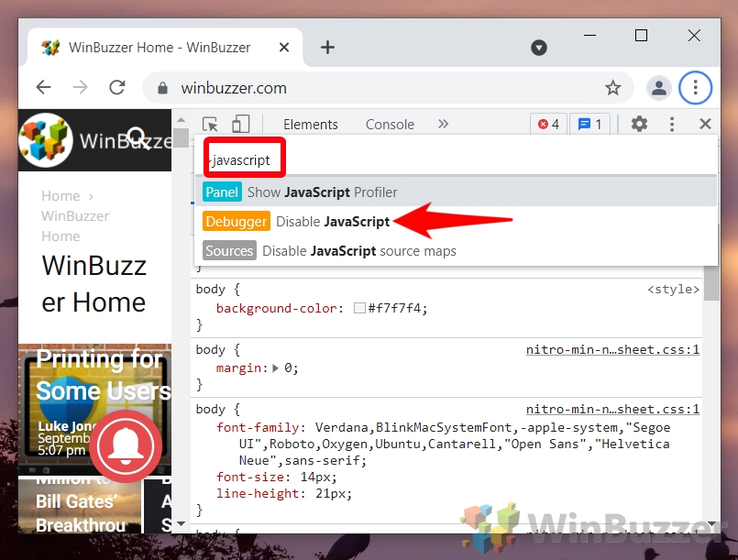Click the #f7f7f4 background color swatch
This screenshot has height=560, width=738.
(x=359, y=308)
